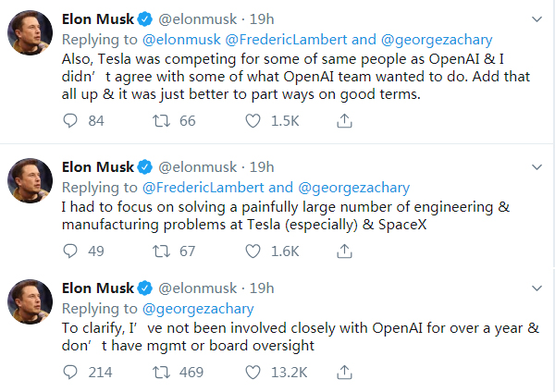Reply to the tweet with 49 comments
Viewport: 555px width, 392px height.
70,251
